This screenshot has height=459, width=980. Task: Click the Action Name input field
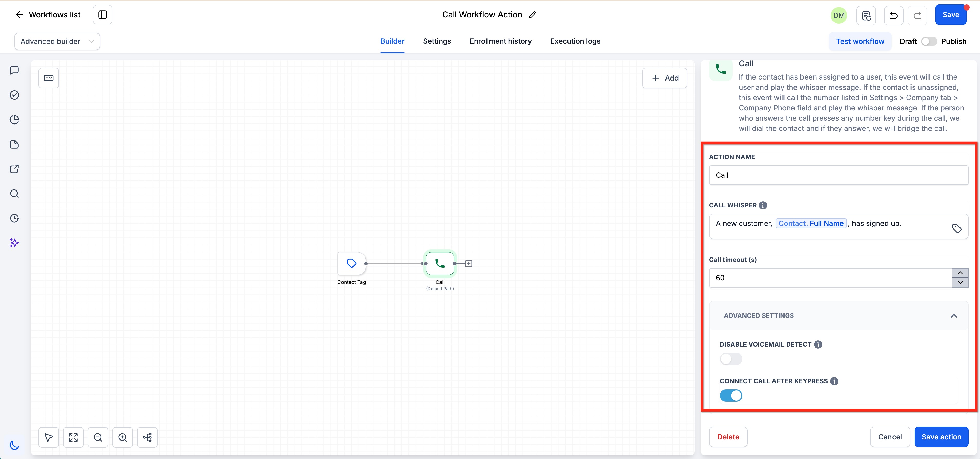pos(838,175)
